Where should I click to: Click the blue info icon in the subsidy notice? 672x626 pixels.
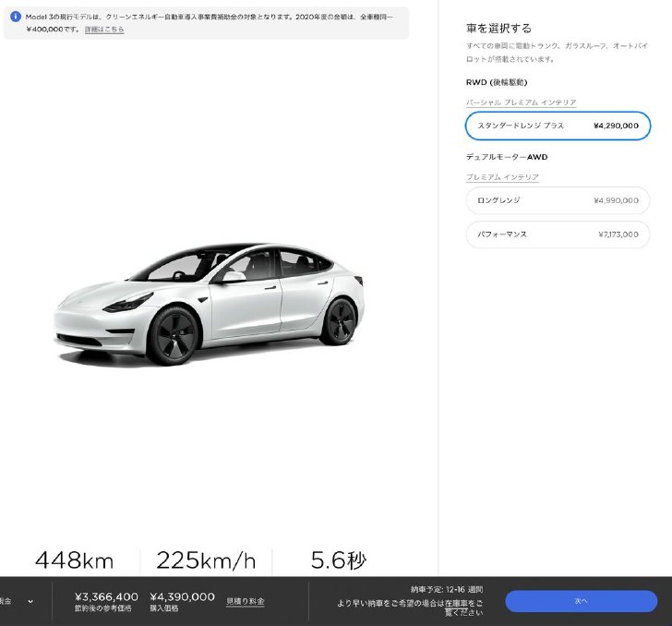16,17
